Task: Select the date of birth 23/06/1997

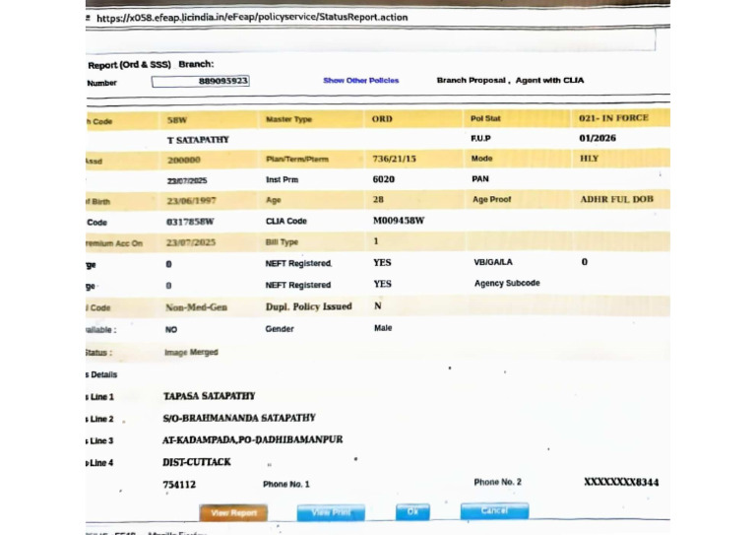Action: [191, 201]
